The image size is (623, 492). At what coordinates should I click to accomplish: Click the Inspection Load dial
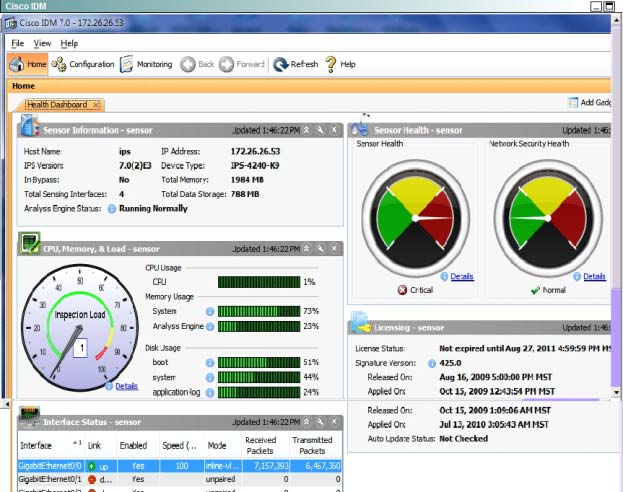[79, 327]
